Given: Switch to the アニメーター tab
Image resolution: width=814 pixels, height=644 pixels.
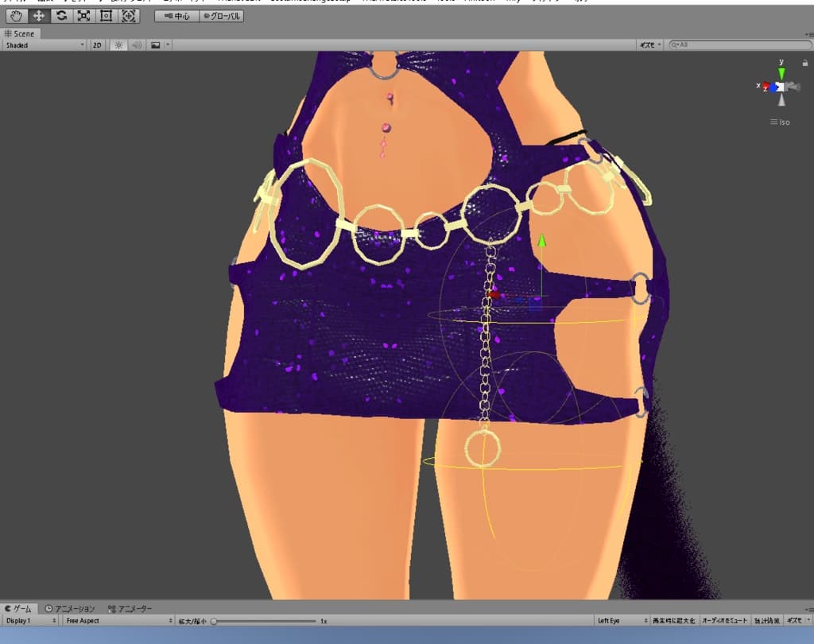Looking at the screenshot, I should point(130,609).
